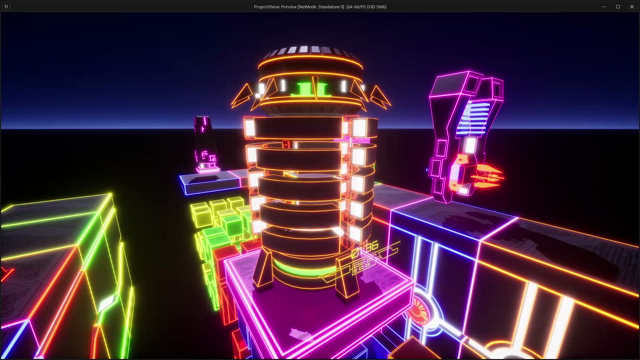The image size is (640, 360).
Task: Select the orange fin on tower's left side
Action: 242,96
